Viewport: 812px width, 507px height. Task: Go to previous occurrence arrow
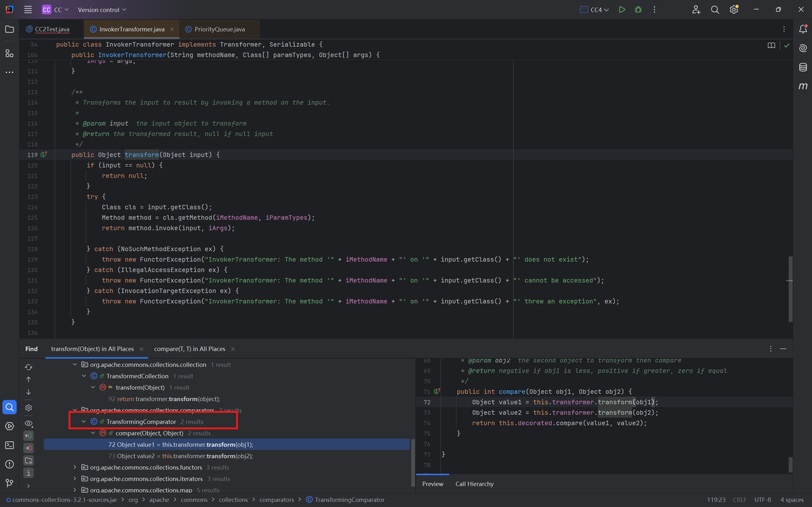[x=29, y=379]
